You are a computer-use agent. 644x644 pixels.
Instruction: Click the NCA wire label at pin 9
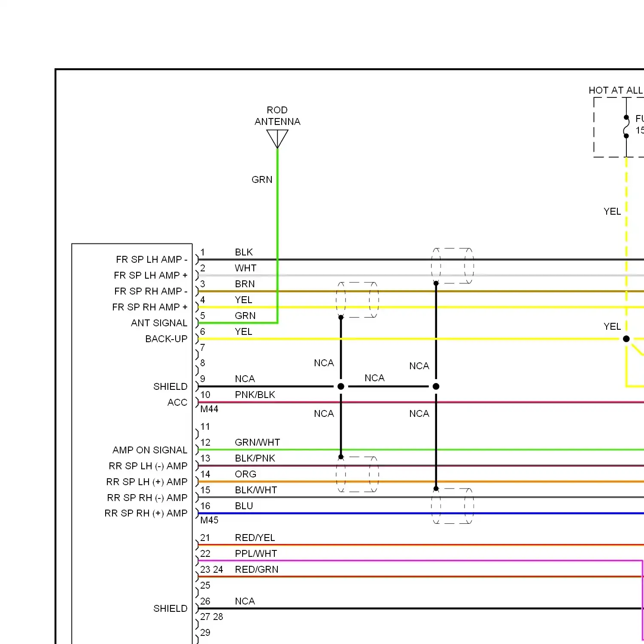tap(245, 379)
